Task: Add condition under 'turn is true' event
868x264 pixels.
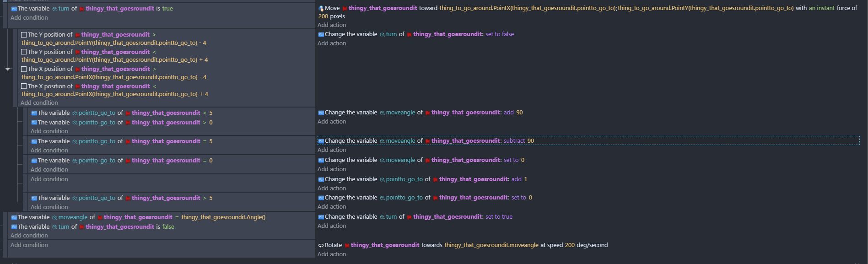Action: coord(29,18)
